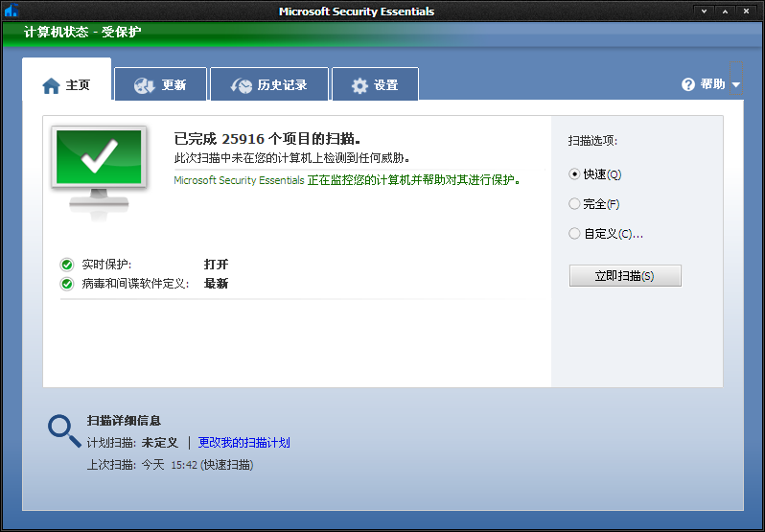Click the green Microsoft Security Essentials monitoring message

pyautogui.click(x=347, y=180)
